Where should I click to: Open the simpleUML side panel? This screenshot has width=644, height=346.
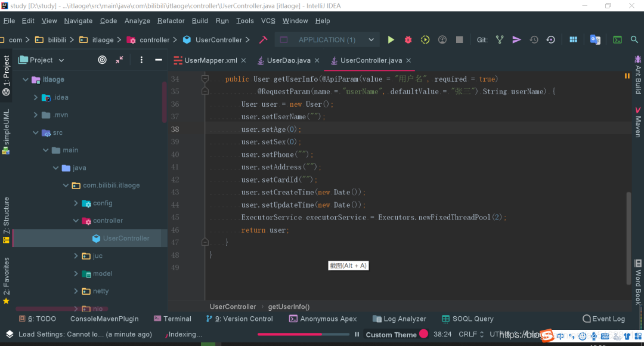coord(6,131)
